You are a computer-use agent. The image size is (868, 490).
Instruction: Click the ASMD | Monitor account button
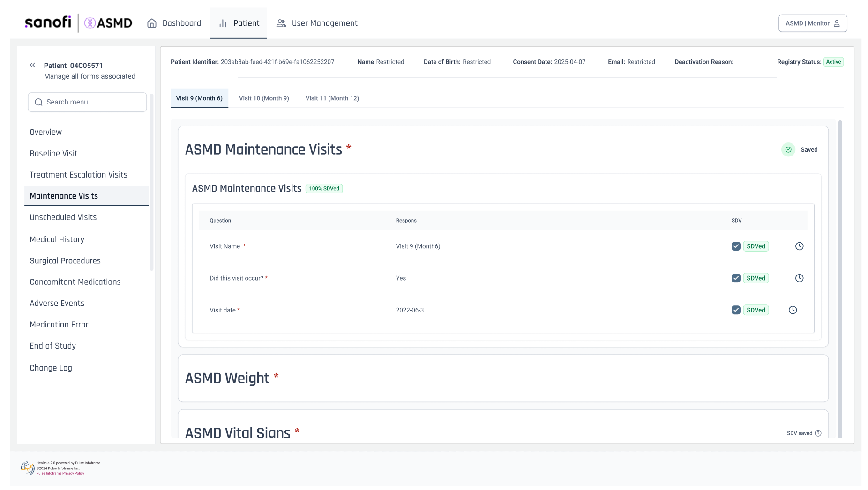[x=813, y=23]
